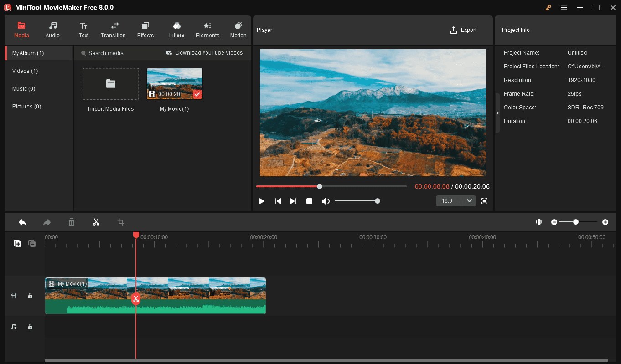Open the Media tab

[x=21, y=30]
